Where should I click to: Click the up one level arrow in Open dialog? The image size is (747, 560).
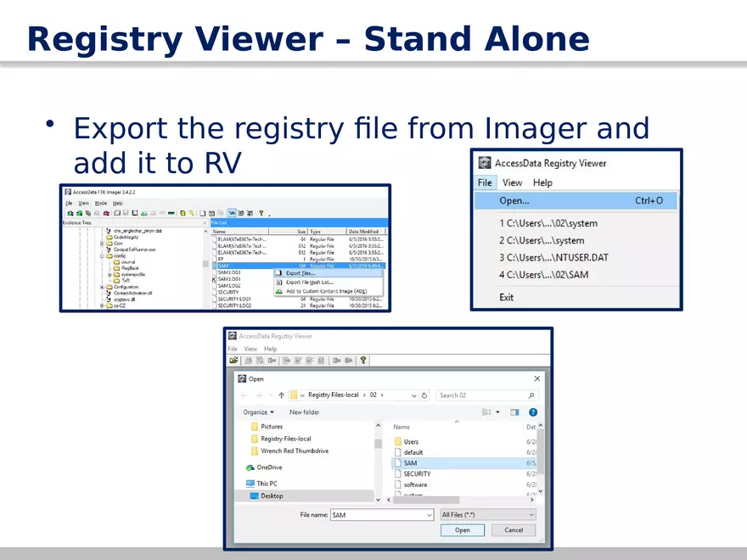pyautogui.click(x=281, y=395)
